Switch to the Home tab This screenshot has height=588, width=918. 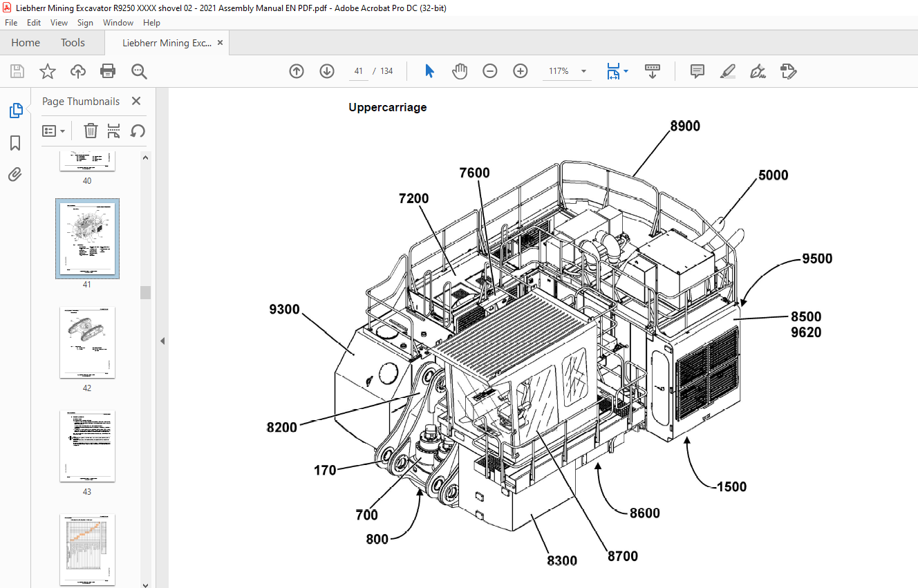click(26, 43)
